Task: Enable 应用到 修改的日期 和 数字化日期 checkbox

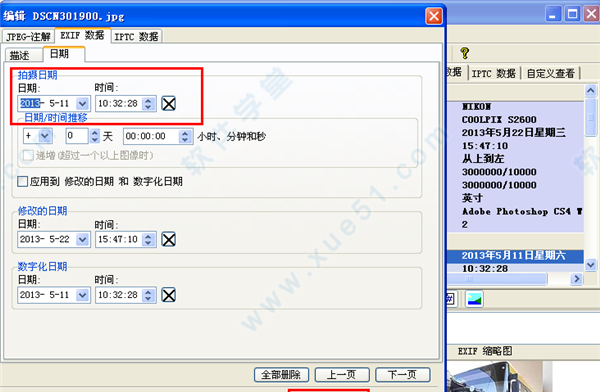Action: (23, 181)
